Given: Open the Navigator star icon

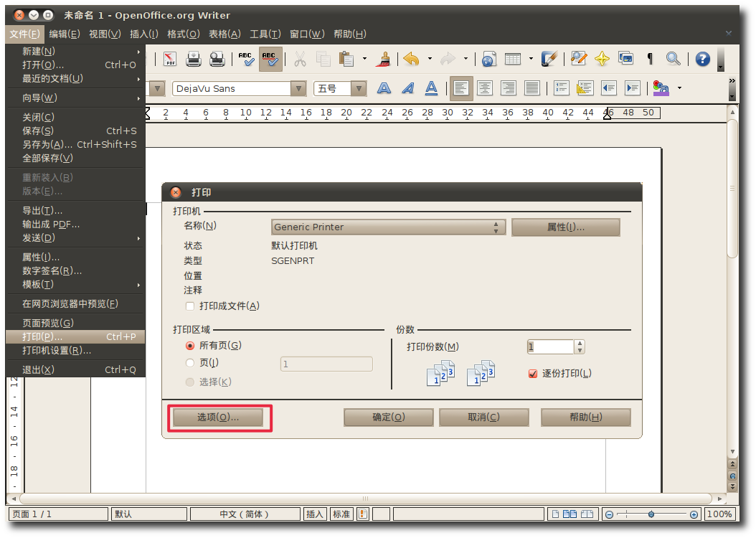Looking at the screenshot, I should pos(603,60).
